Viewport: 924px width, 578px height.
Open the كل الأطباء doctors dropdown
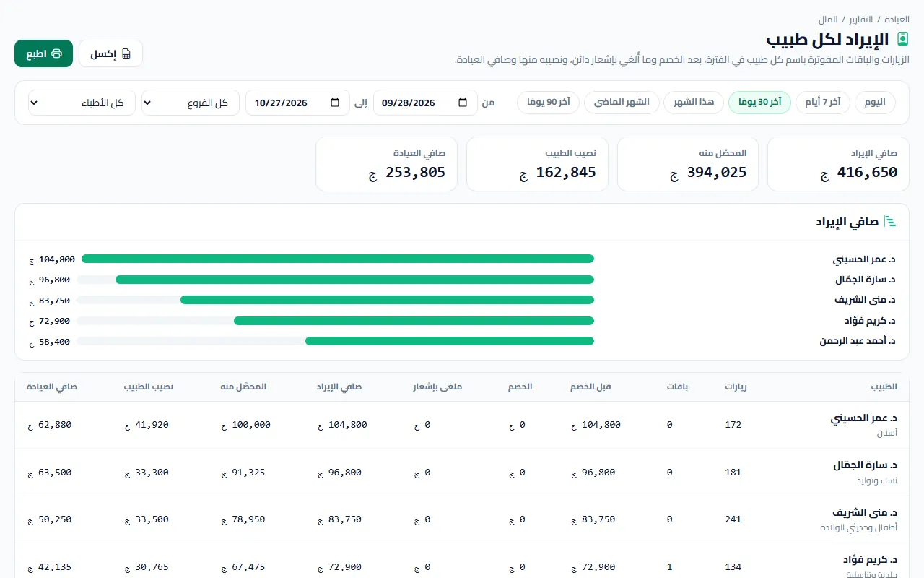[x=82, y=103]
